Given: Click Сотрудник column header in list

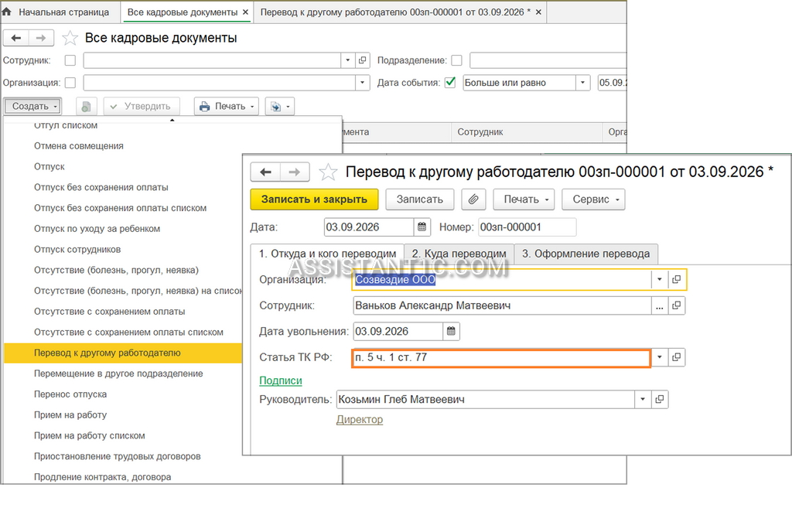Looking at the screenshot, I should click(527, 132).
